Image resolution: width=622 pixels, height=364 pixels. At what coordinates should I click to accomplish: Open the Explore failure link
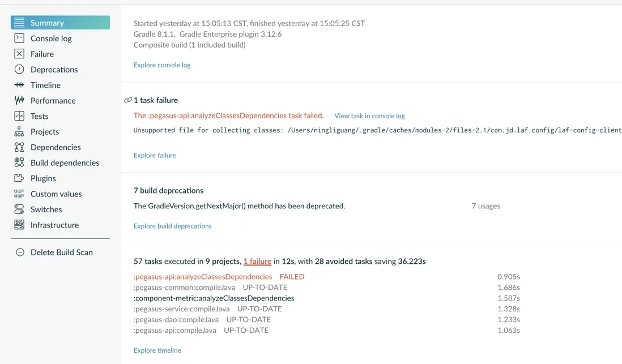pyautogui.click(x=155, y=155)
